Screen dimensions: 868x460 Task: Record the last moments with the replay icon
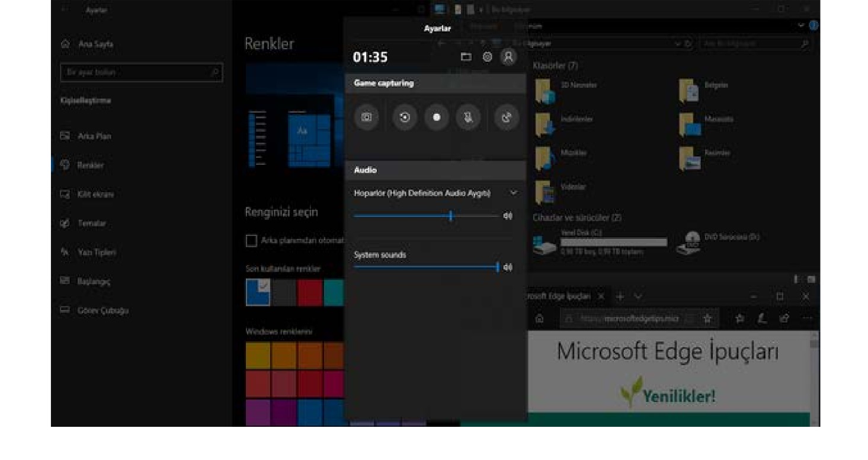pyautogui.click(x=405, y=117)
